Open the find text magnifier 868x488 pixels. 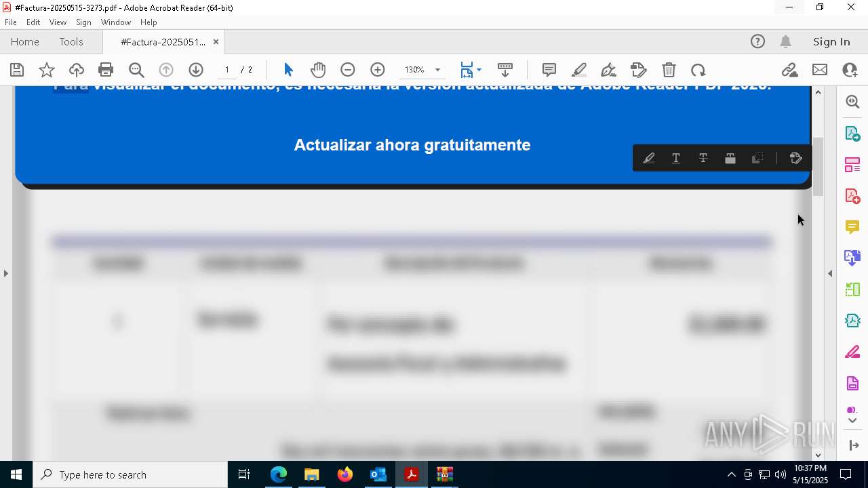(136, 70)
